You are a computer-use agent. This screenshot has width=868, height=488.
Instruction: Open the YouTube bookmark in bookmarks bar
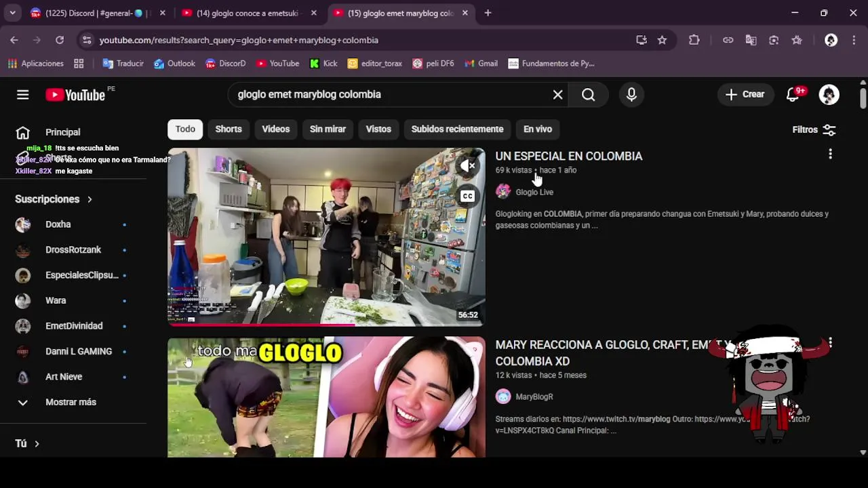tap(277, 64)
